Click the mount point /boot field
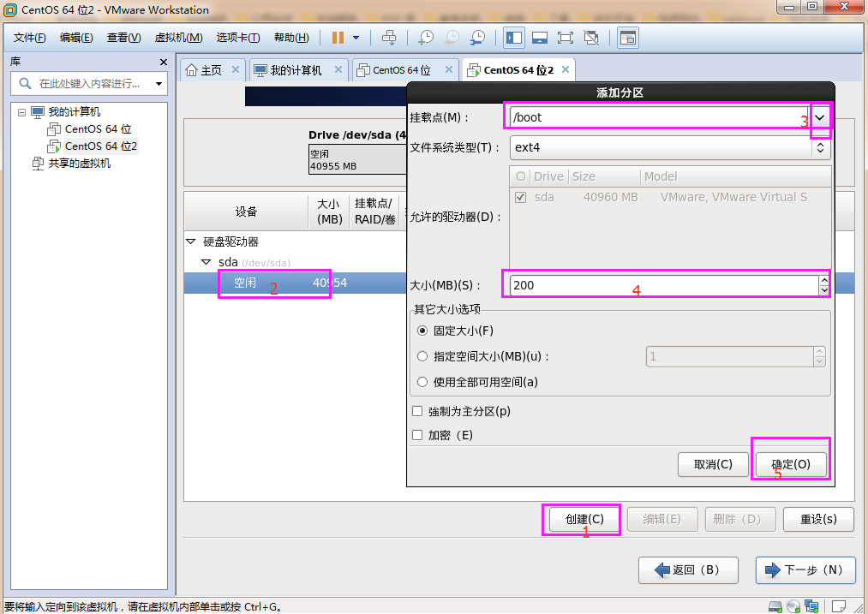 (x=660, y=117)
